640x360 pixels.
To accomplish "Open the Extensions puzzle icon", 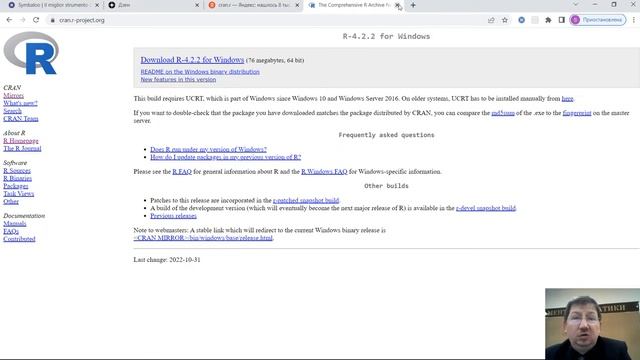I will pyautogui.click(x=548, y=20).
